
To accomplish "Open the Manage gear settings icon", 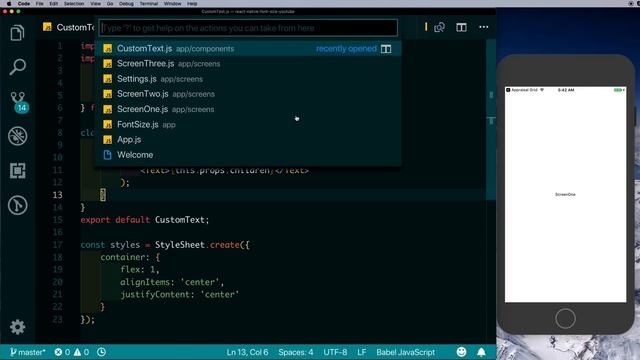I will [17, 327].
